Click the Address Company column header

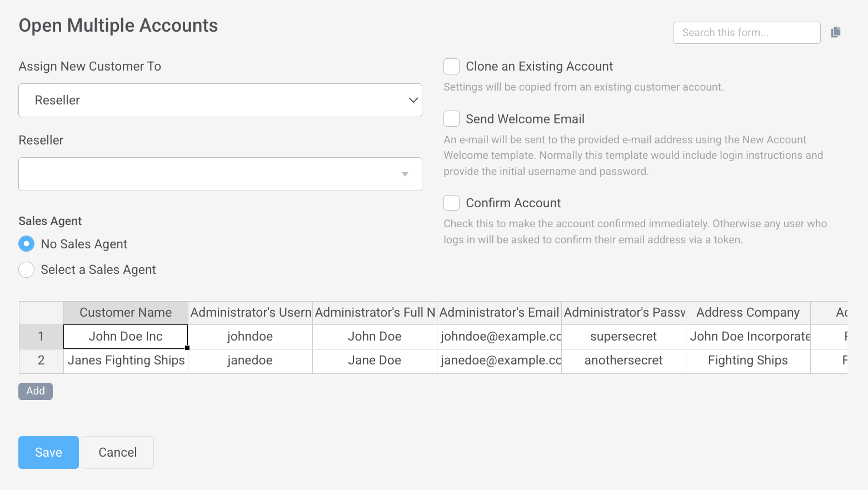(747, 313)
